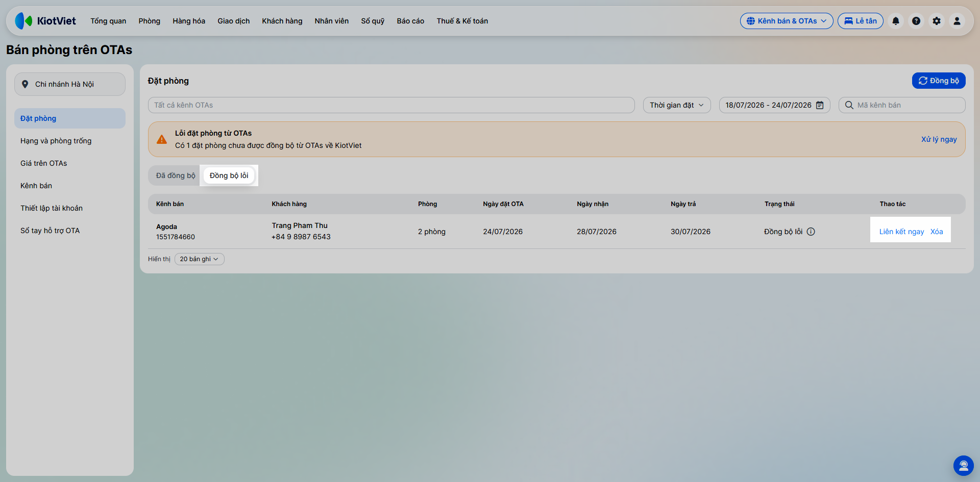Click the orange warning triangle icon
Viewport: 980px width, 482px height.
tap(162, 139)
